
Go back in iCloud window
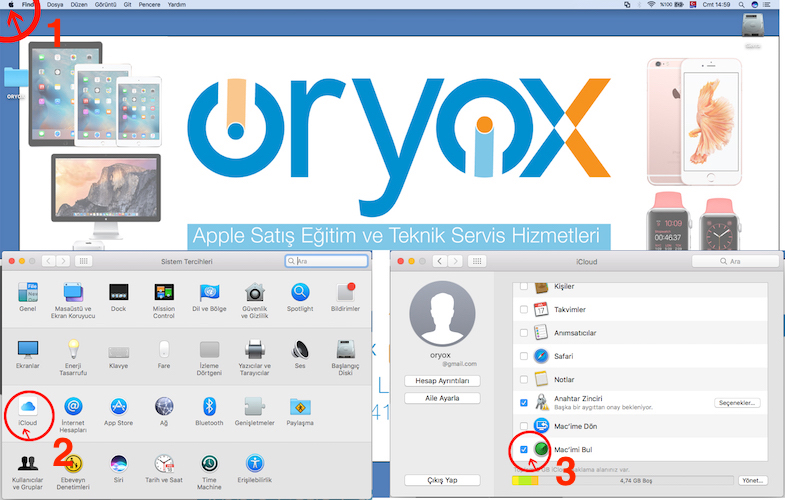pos(440,261)
